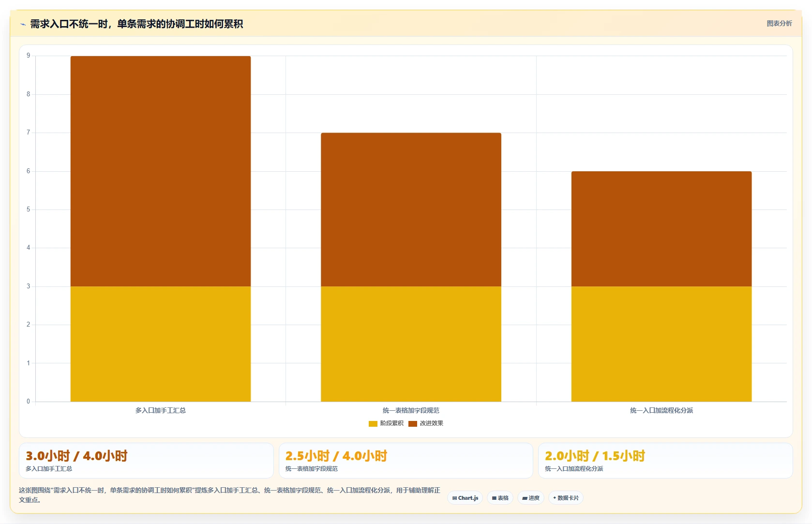Click the brown bar segment for 统一入口加流程化分派
The width and height of the screenshot is (812, 524).
tap(662, 229)
